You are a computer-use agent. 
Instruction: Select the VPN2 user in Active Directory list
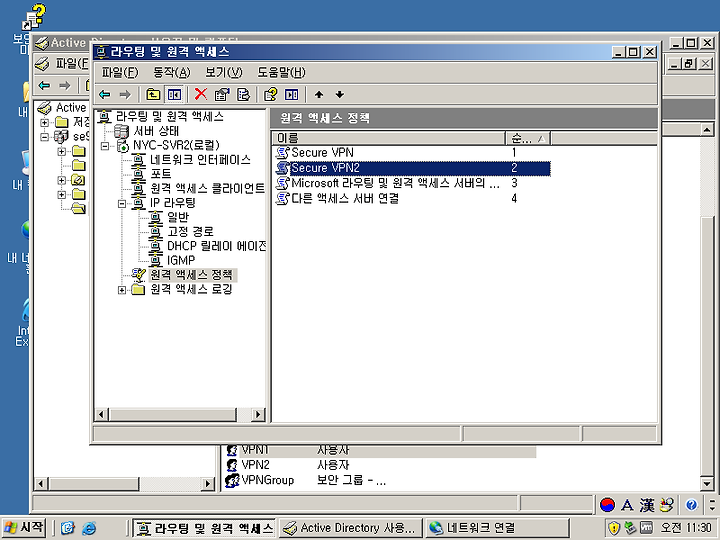[248, 465]
